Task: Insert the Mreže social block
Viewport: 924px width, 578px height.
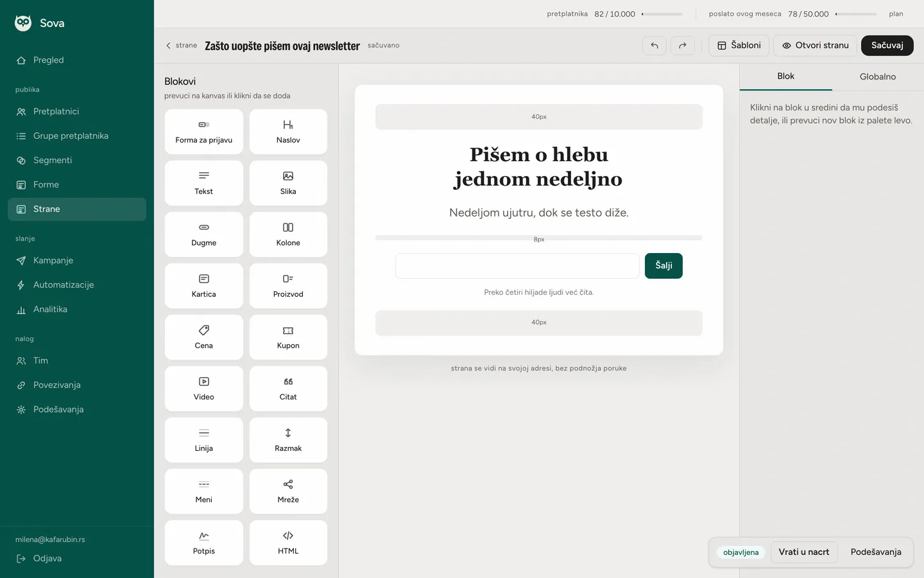Action: tap(288, 491)
